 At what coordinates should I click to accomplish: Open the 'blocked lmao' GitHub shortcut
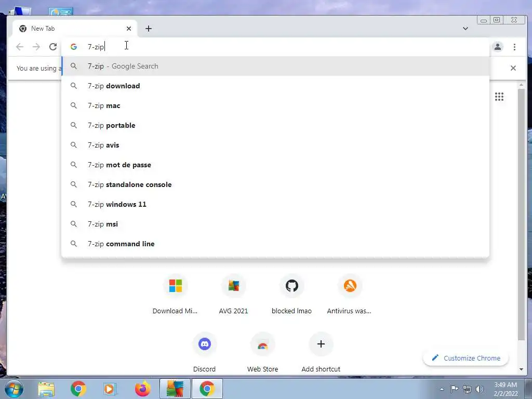pyautogui.click(x=292, y=294)
